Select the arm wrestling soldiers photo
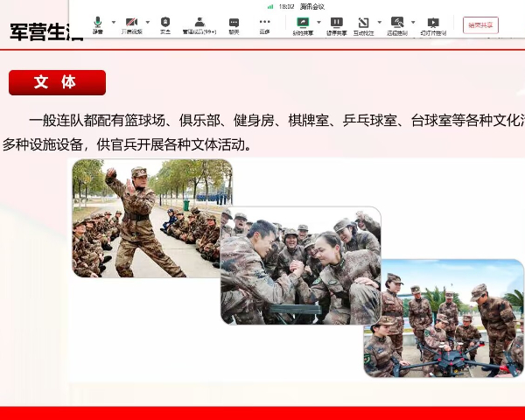 coord(301,265)
